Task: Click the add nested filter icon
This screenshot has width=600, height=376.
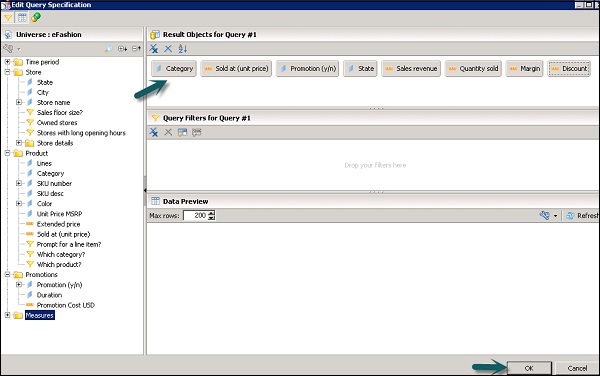Action: point(183,132)
